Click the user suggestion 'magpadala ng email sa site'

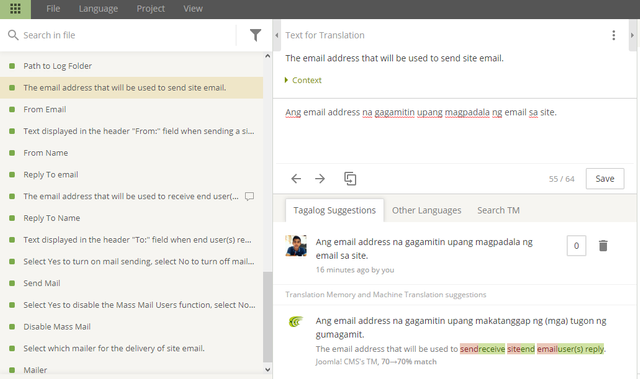click(x=424, y=248)
